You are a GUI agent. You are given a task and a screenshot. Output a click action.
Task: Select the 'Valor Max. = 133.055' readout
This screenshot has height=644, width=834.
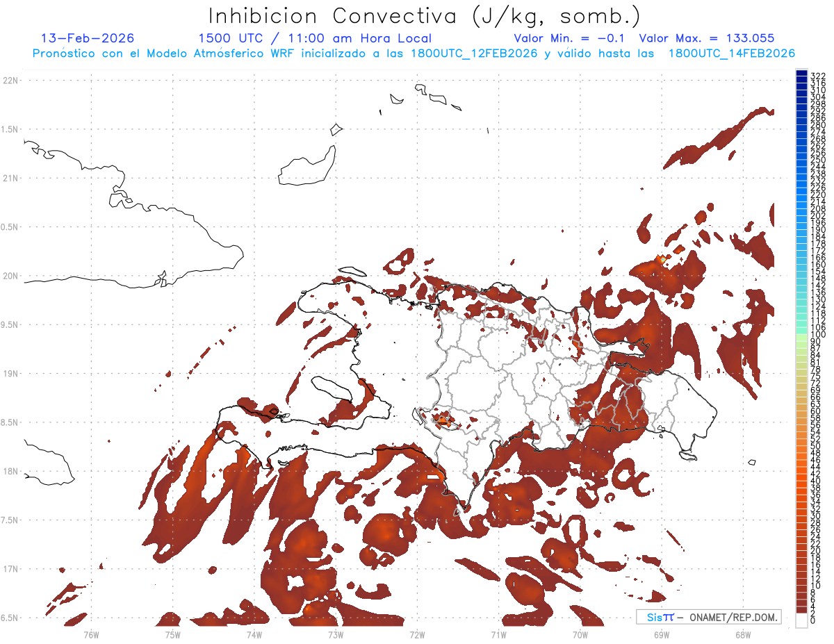pos(707,38)
